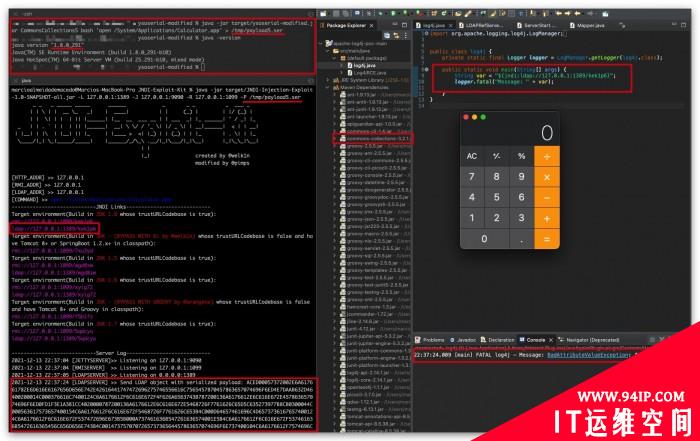Collapse the src/main/java source folder

(328, 51)
